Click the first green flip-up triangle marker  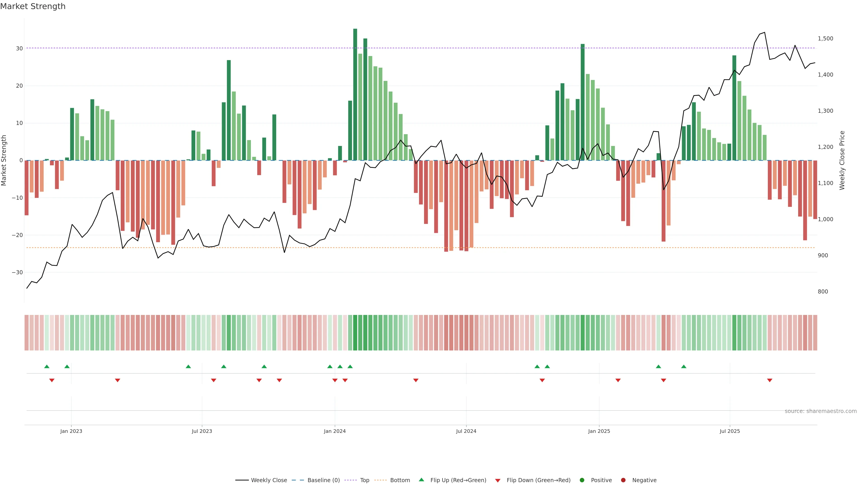(x=47, y=366)
